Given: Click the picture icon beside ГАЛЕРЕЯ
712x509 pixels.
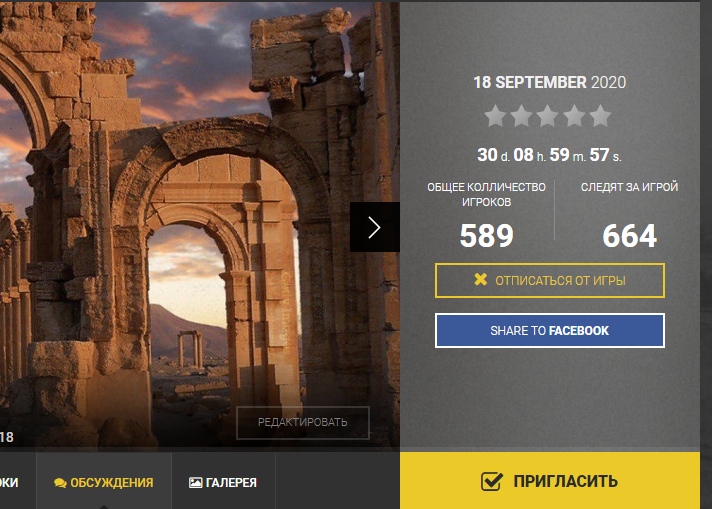Looking at the screenshot, I should coord(195,483).
